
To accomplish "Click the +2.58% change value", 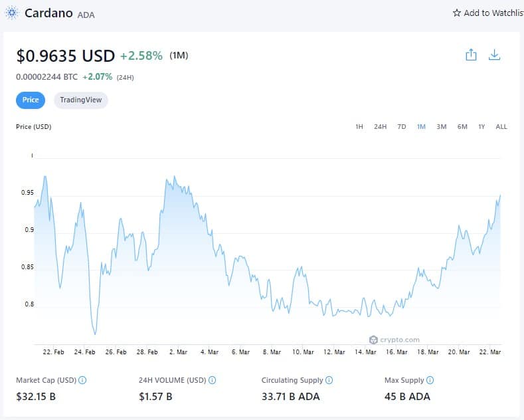I will pos(141,56).
